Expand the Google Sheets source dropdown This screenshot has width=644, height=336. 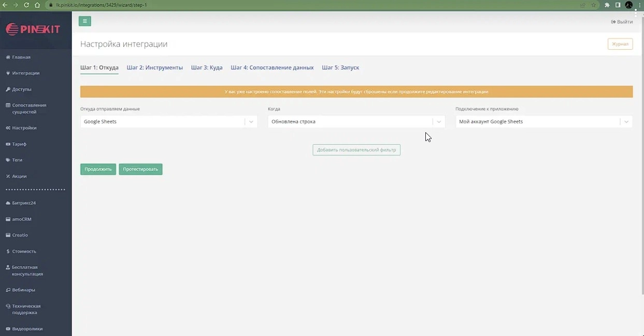[251, 122]
